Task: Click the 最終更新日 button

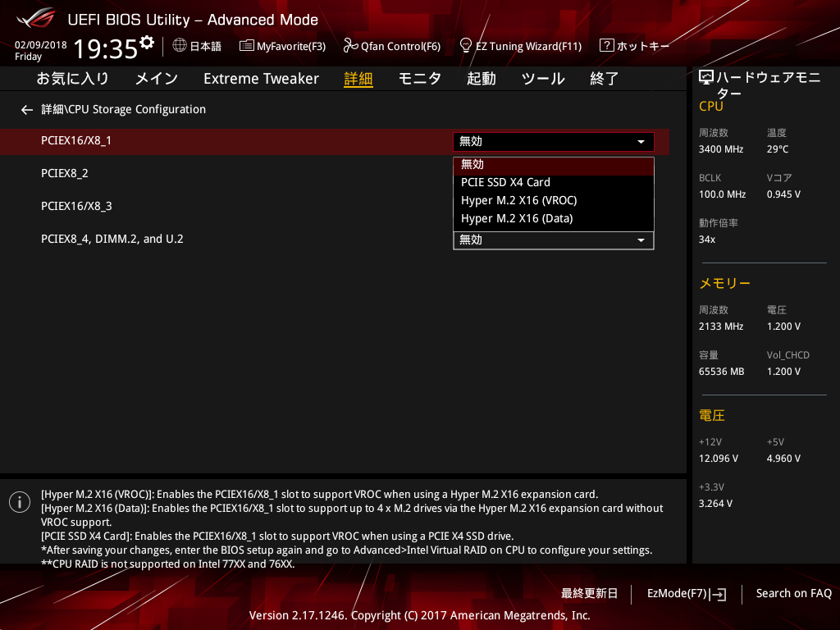Action: click(x=589, y=594)
